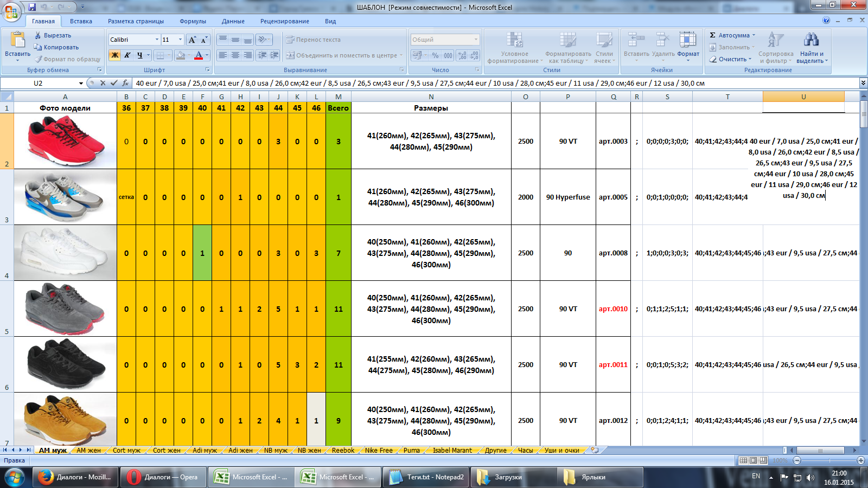Click the insert function fx icon
Image resolution: width=868 pixels, height=488 pixels.
pos(125,83)
